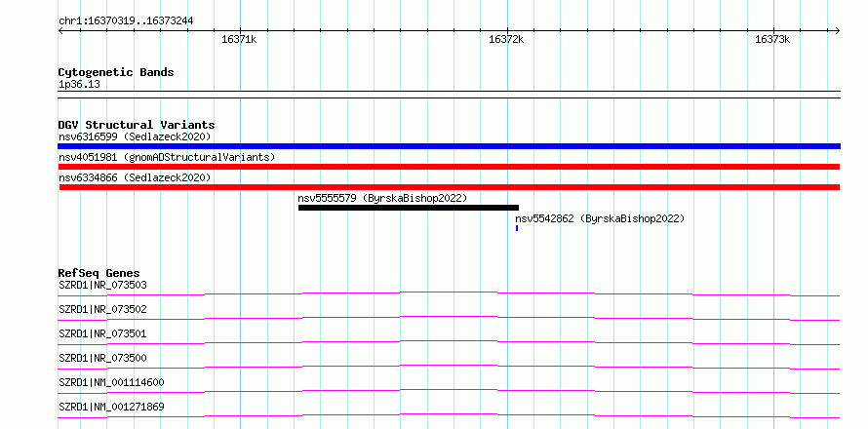Click the chr1:16370319..16373244 coordinate label
Image resolution: width=868 pixels, height=429 pixels.
pyautogui.click(x=126, y=21)
